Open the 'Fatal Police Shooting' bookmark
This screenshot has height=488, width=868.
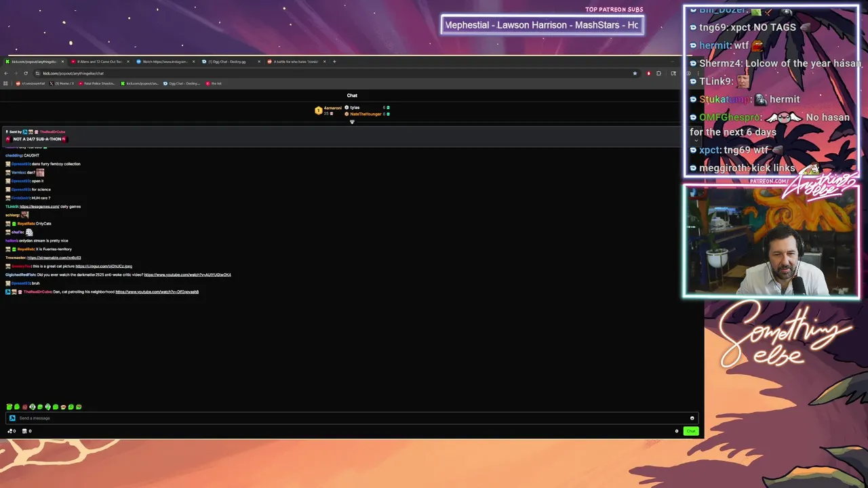(98, 83)
